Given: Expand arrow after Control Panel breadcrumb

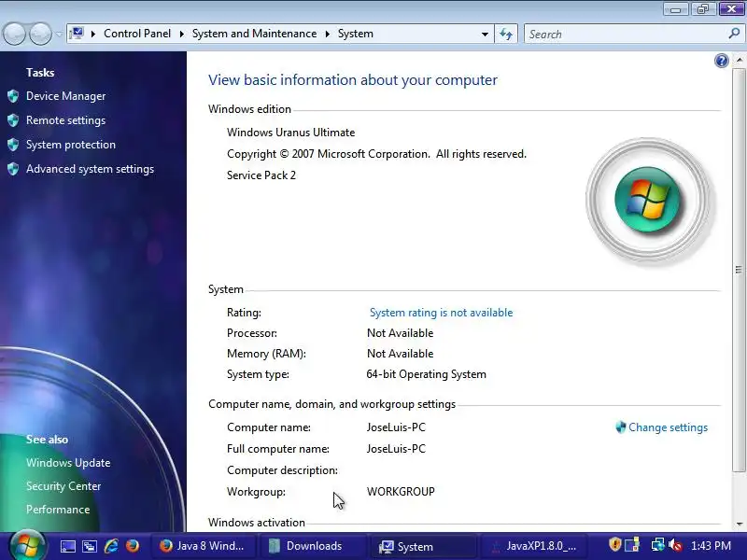Looking at the screenshot, I should click(x=181, y=35).
